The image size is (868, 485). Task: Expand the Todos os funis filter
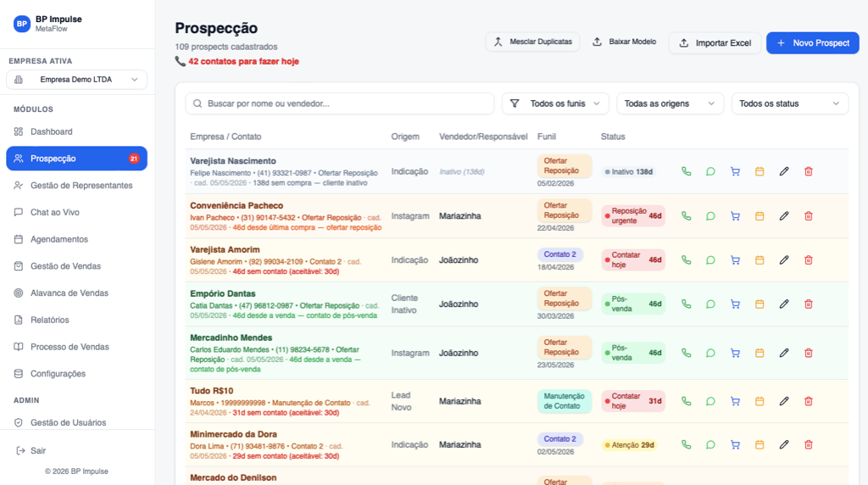click(555, 103)
